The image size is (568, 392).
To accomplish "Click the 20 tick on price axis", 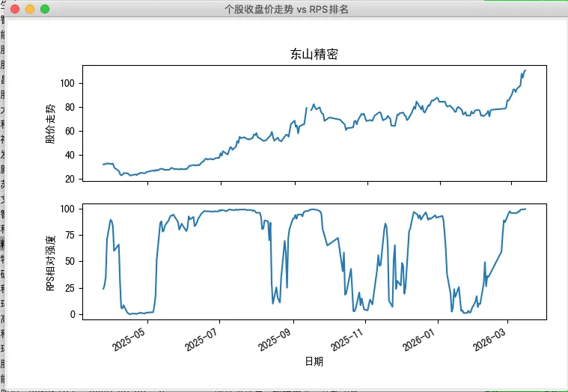I will tap(70, 179).
